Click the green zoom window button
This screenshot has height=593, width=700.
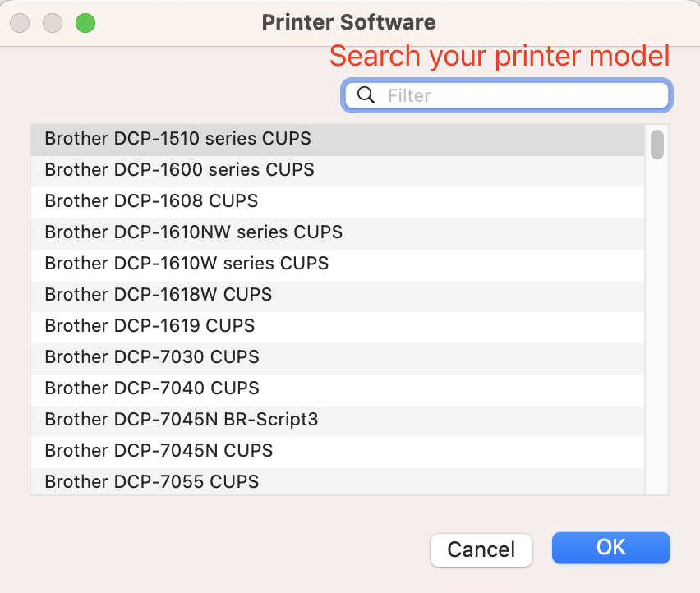pyautogui.click(x=85, y=23)
